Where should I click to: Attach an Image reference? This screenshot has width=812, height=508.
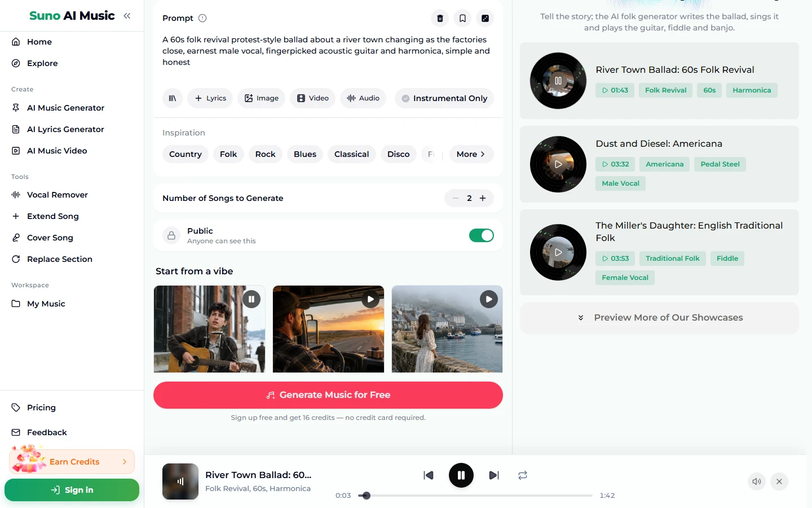coord(261,98)
